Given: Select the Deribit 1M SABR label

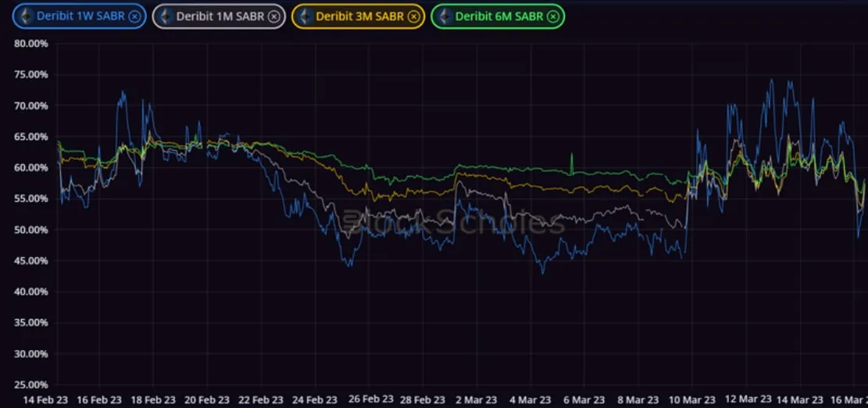Looking at the screenshot, I should (220, 16).
